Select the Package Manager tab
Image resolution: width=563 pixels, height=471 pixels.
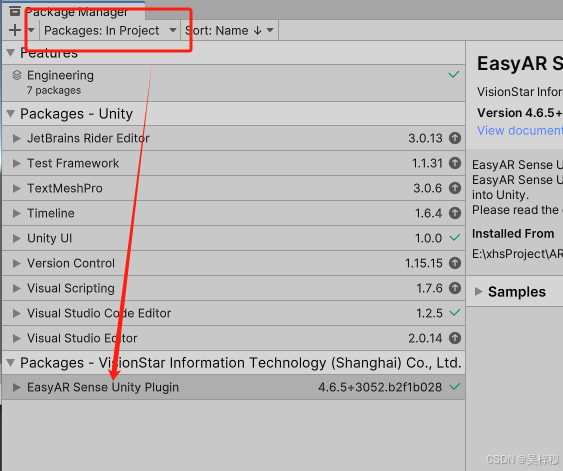click(x=74, y=11)
